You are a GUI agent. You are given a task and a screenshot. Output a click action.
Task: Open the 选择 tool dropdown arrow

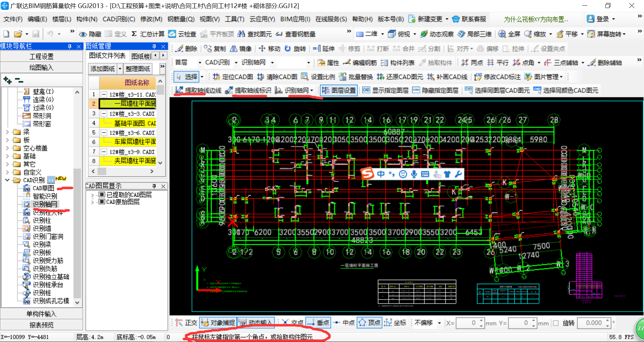202,77
